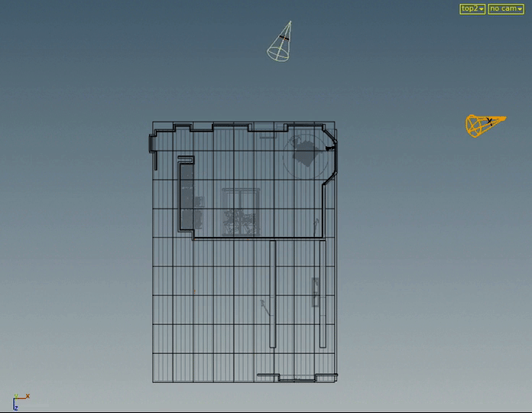This screenshot has height=413, width=532.
Task: Open the top2 viewport view dropdown
Action: pos(472,8)
